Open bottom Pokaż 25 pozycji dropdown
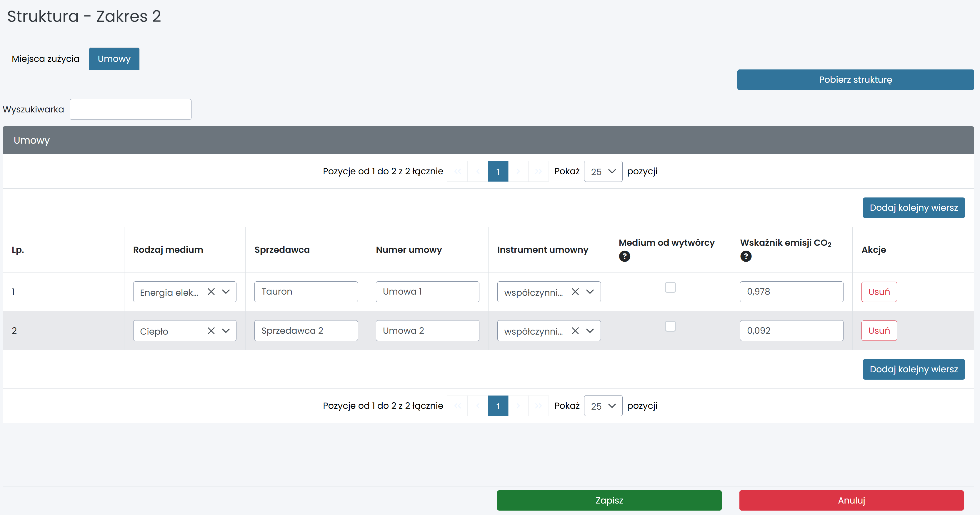980x515 pixels. 603,406
